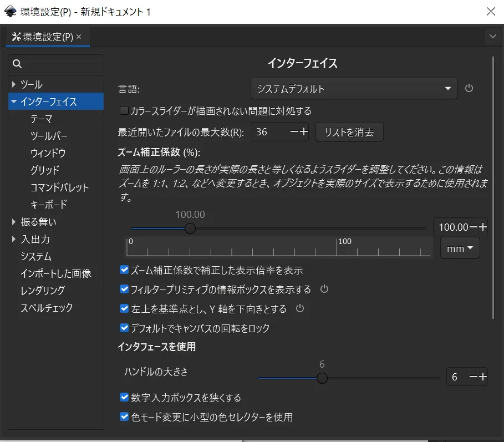The height and width of the screenshot is (442, 504).
Task: Select ツールバー in the sidebar
Action: [49, 136]
